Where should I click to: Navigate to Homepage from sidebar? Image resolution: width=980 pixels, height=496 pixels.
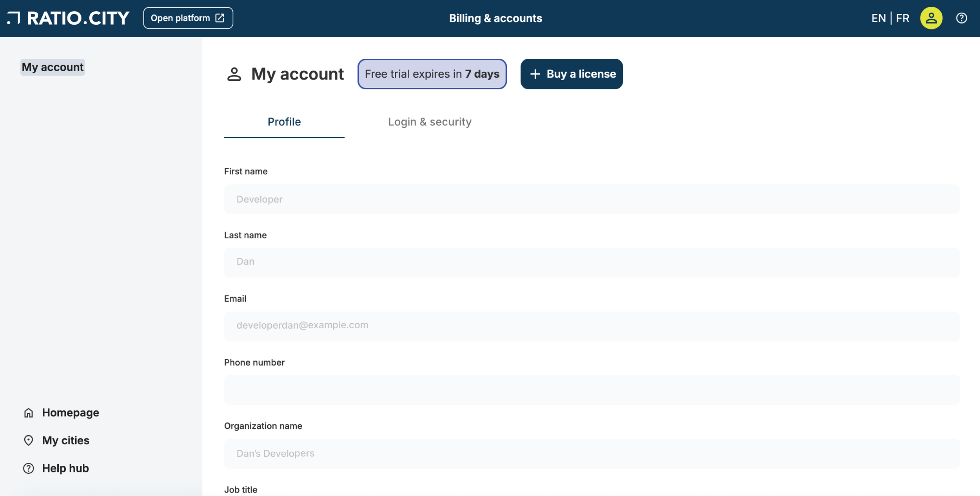[70, 413]
